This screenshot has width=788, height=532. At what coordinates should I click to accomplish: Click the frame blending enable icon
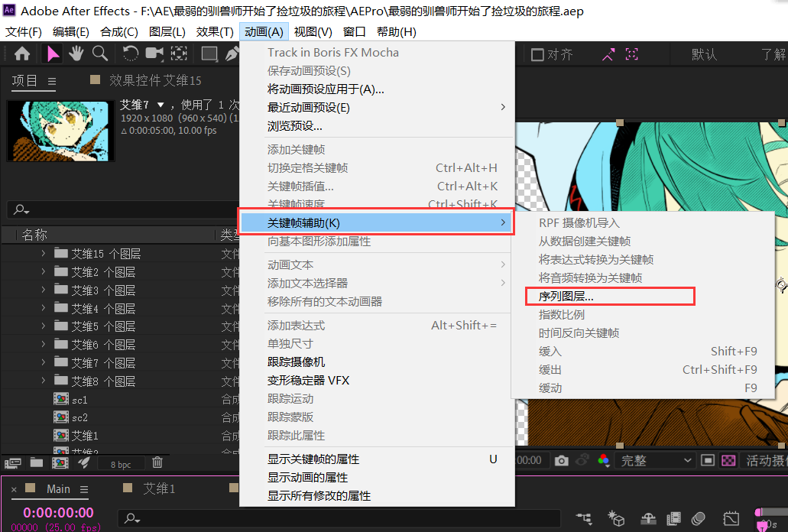pos(673,518)
